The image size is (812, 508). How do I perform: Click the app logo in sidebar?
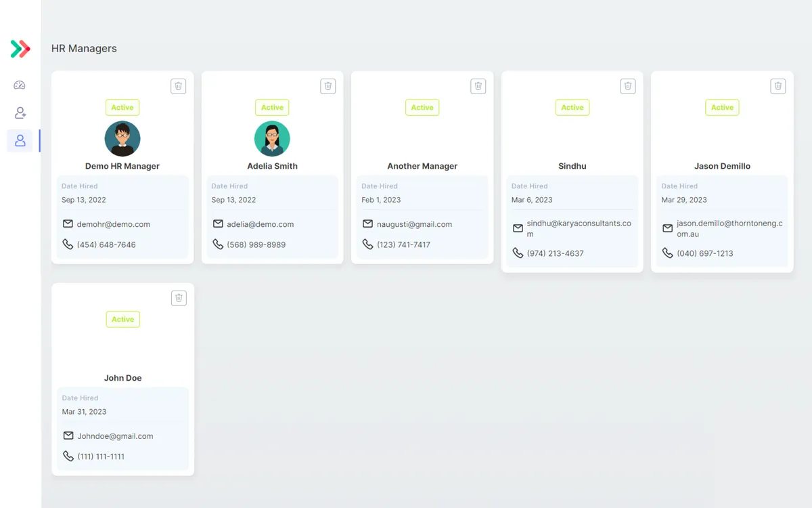coord(20,49)
